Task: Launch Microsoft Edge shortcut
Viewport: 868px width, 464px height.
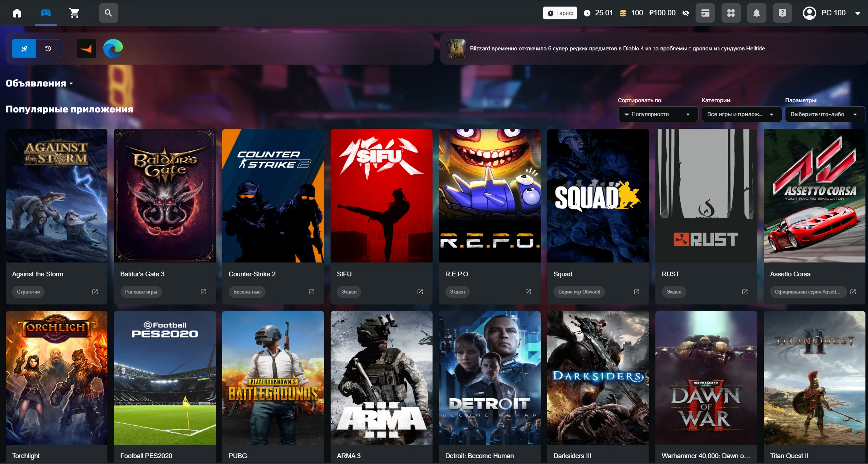Action: pos(113,49)
